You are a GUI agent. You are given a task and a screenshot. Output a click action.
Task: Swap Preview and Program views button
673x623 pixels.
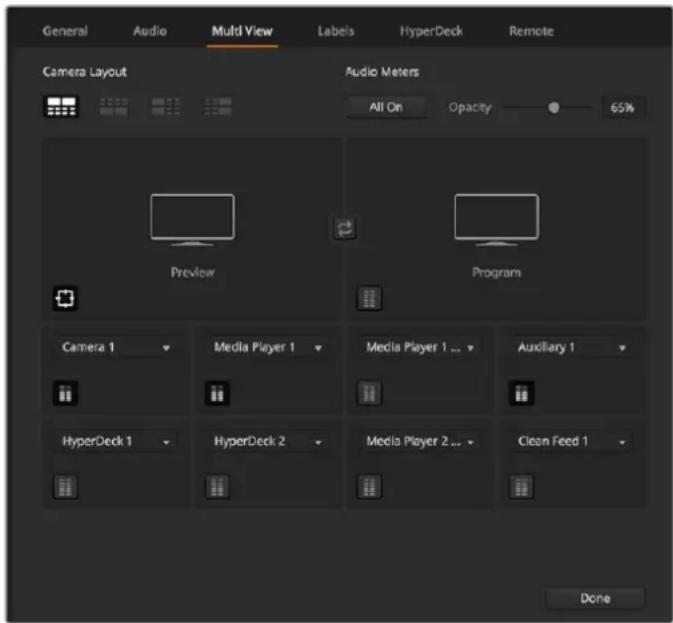coord(345,228)
